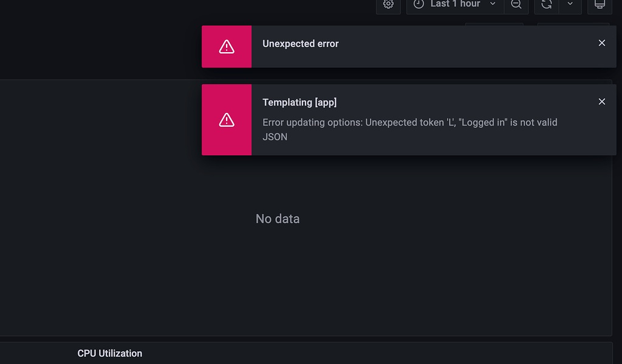This screenshot has height=364, width=622.
Task: Click the Error updating options message text
Action: click(x=410, y=129)
